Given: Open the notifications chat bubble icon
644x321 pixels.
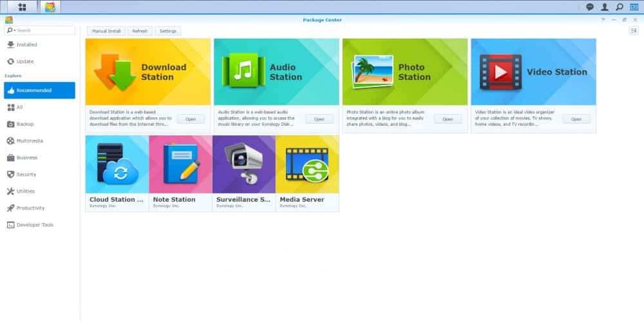Looking at the screenshot, I should click(590, 7).
